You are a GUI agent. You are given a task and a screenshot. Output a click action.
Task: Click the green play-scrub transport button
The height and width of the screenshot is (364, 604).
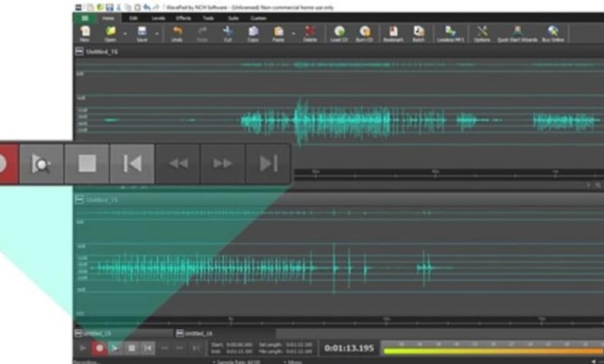[x=115, y=349]
